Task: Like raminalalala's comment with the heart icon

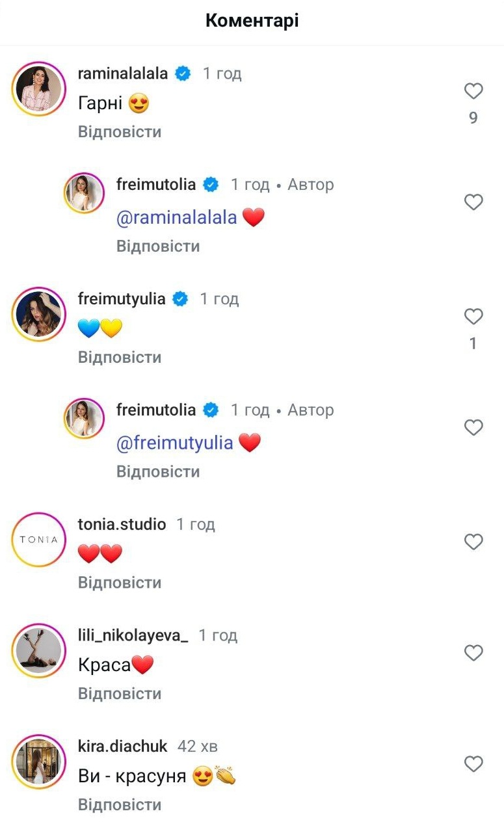Action: pos(473,92)
